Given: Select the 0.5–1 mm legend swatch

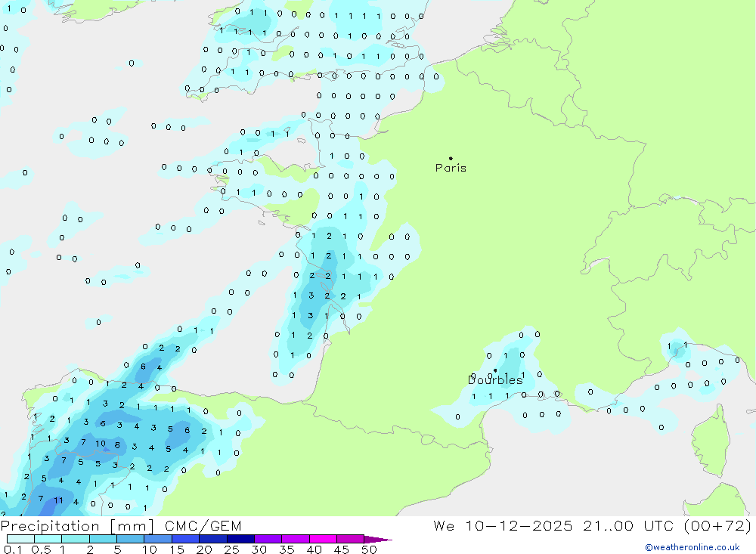Looking at the screenshot, I should pyautogui.click(x=48, y=539).
